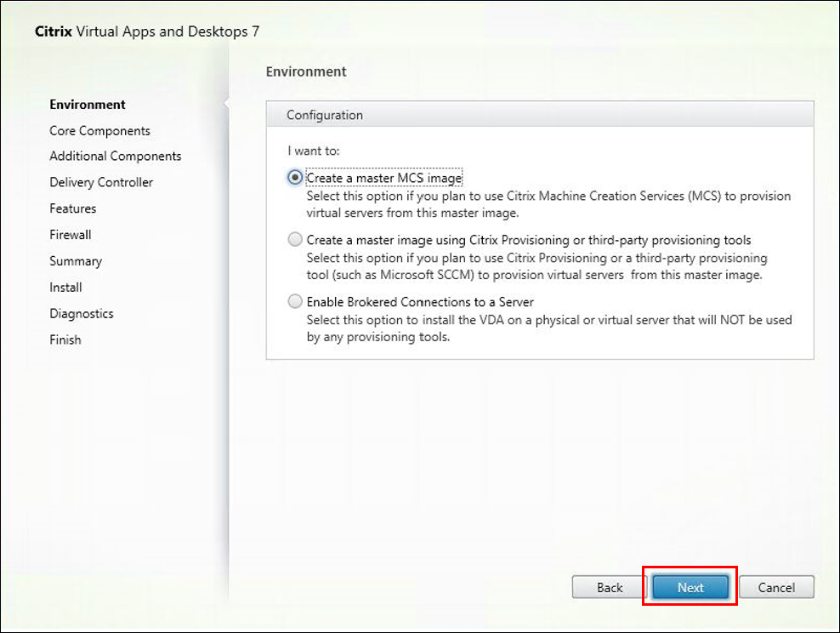Click text 'by any provisioning tools.'
Viewport: 840px width, 633px height.
pyautogui.click(x=378, y=337)
